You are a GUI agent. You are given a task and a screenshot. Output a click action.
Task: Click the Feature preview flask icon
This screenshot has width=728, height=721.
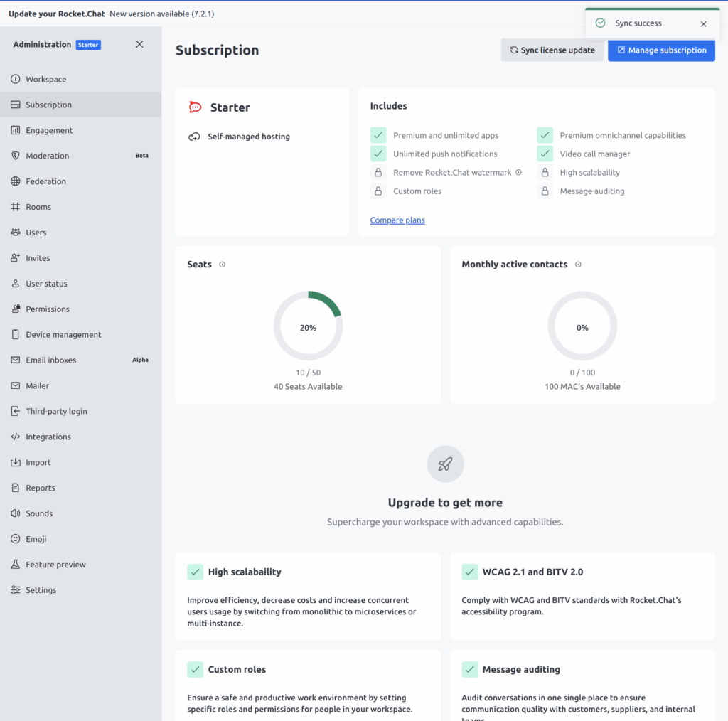click(x=16, y=564)
